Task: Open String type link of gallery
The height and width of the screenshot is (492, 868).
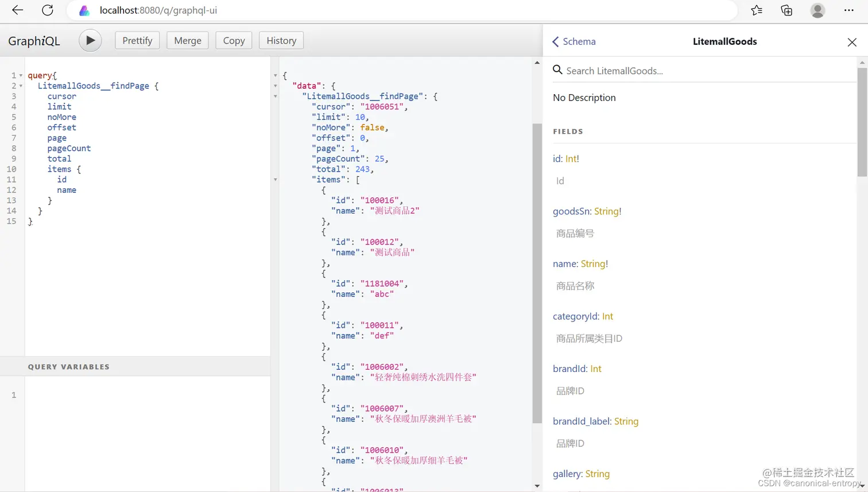Action: click(x=598, y=474)
